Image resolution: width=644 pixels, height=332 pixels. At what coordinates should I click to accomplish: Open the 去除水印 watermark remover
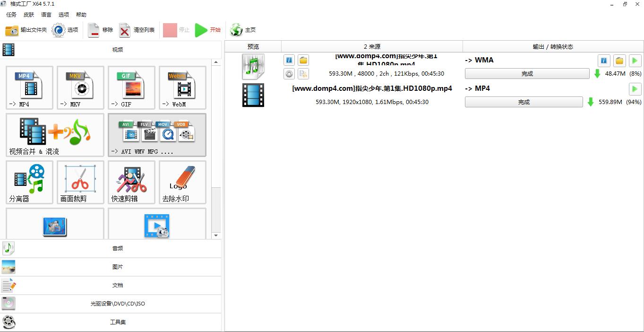[182, 182]
